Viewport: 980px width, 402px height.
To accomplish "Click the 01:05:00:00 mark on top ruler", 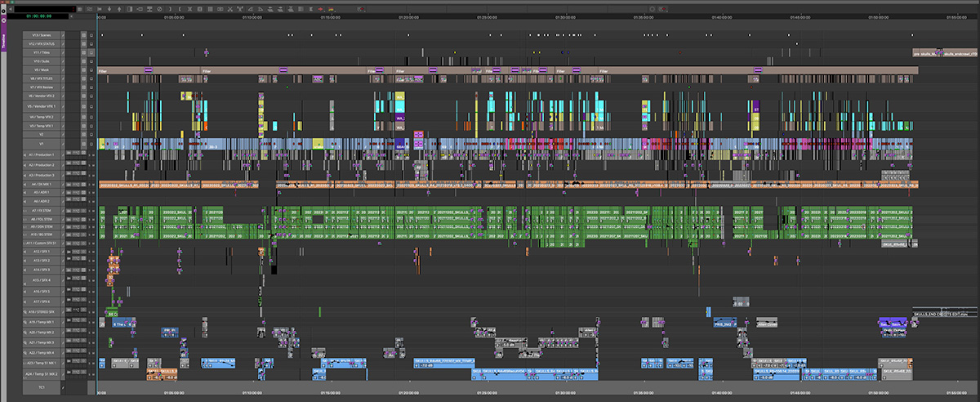I will 174,16.
